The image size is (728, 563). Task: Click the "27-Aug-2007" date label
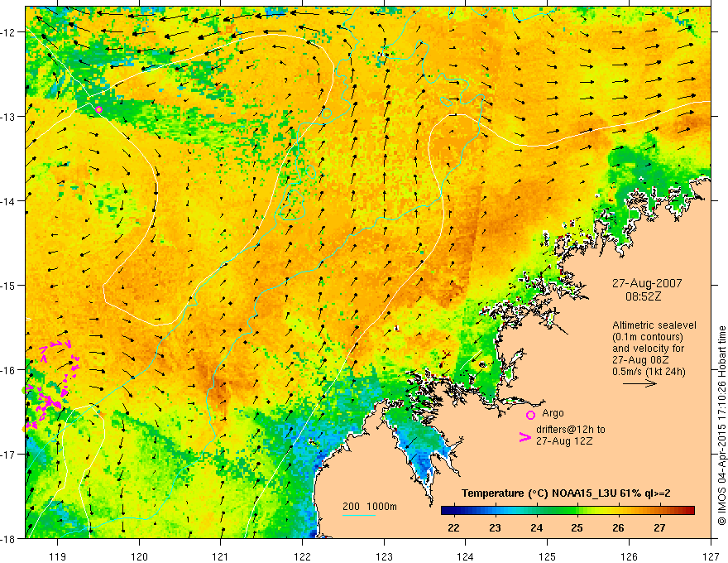point(647,283)
